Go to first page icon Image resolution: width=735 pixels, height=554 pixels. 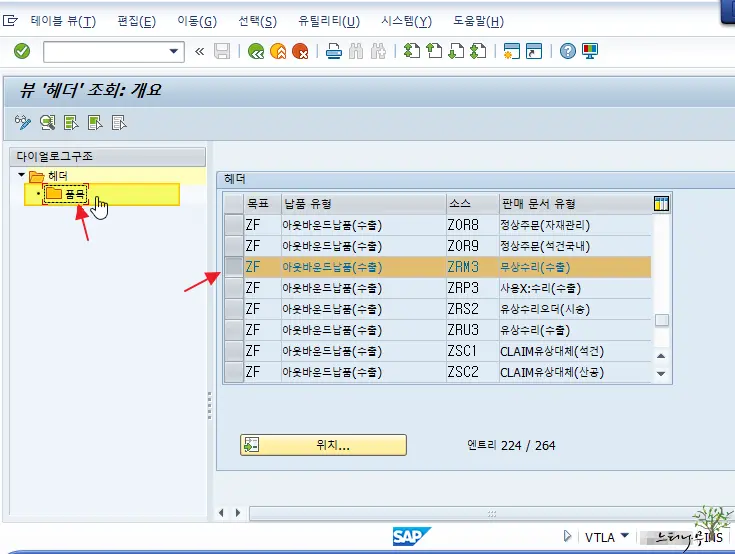[x=412, y=51]
